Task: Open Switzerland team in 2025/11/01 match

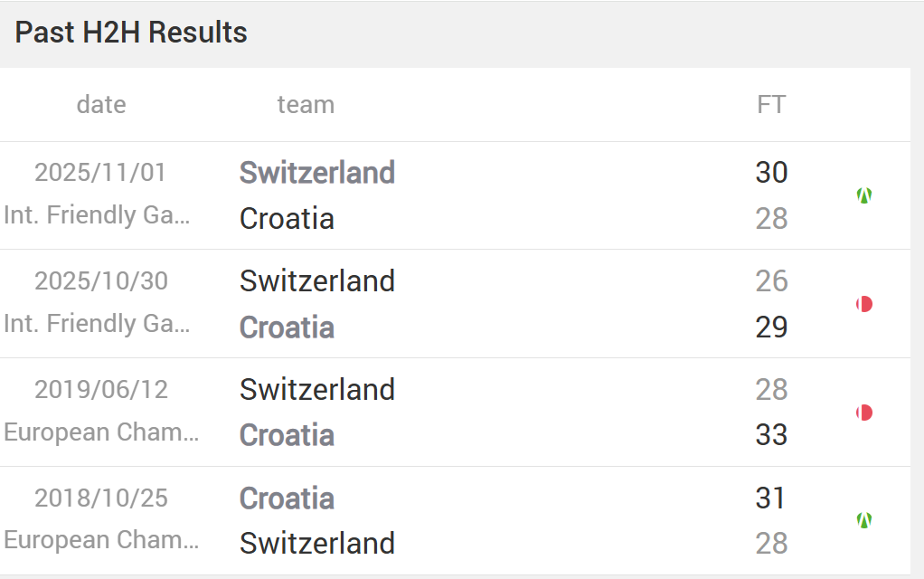Action: coord(316,172)
